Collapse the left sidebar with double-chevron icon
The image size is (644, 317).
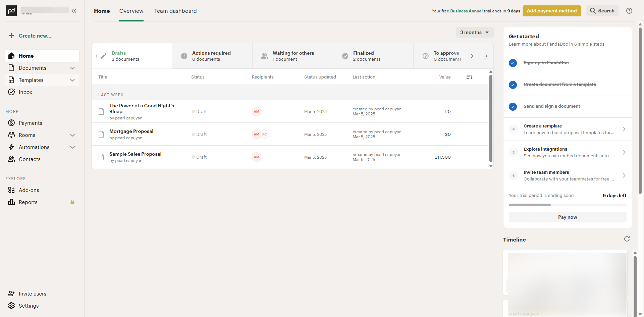pos(74,11)
